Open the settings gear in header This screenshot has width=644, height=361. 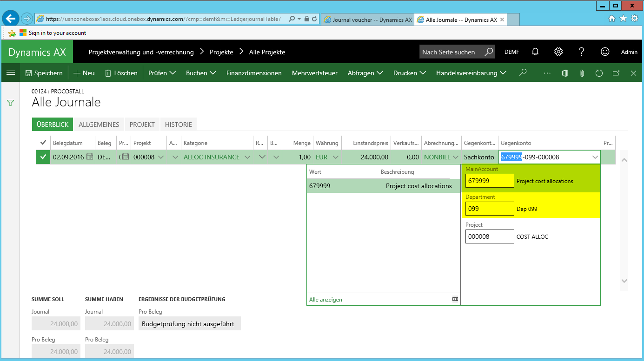(x=558, y=52)
